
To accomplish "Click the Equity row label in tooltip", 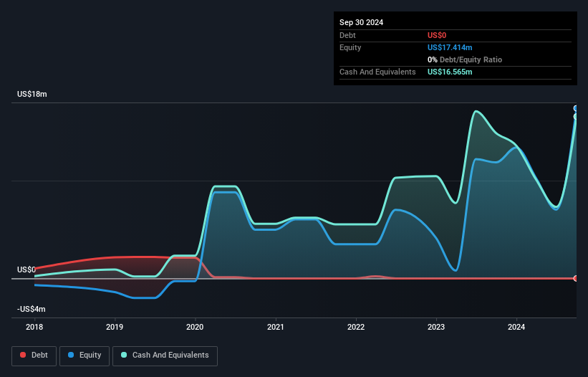I will (350, 47).
